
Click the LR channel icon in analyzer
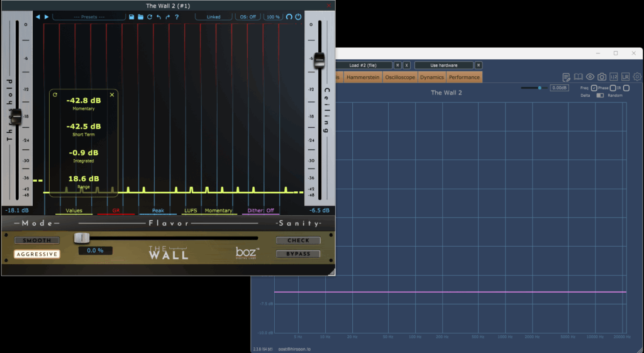coord(625,77)
